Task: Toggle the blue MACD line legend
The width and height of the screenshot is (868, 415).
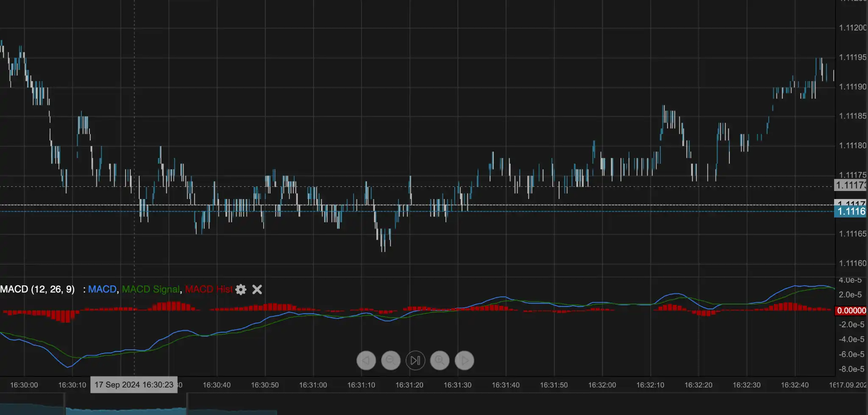Action: [102, 289]
